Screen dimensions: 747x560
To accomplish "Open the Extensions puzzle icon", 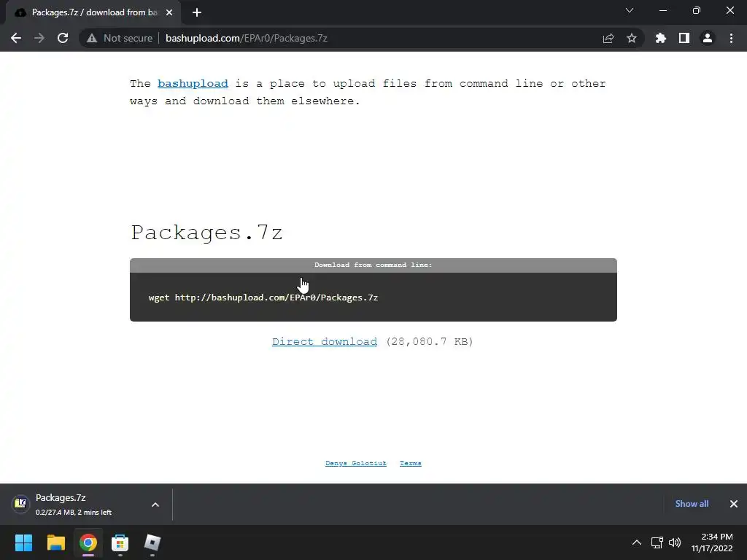I will pos(660,38).
